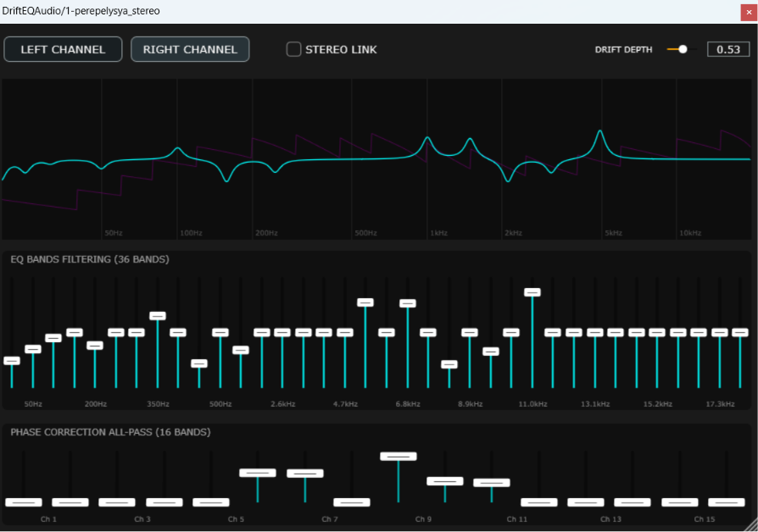Click the Drift Depth value field 0.53

[x=728, y=49]
